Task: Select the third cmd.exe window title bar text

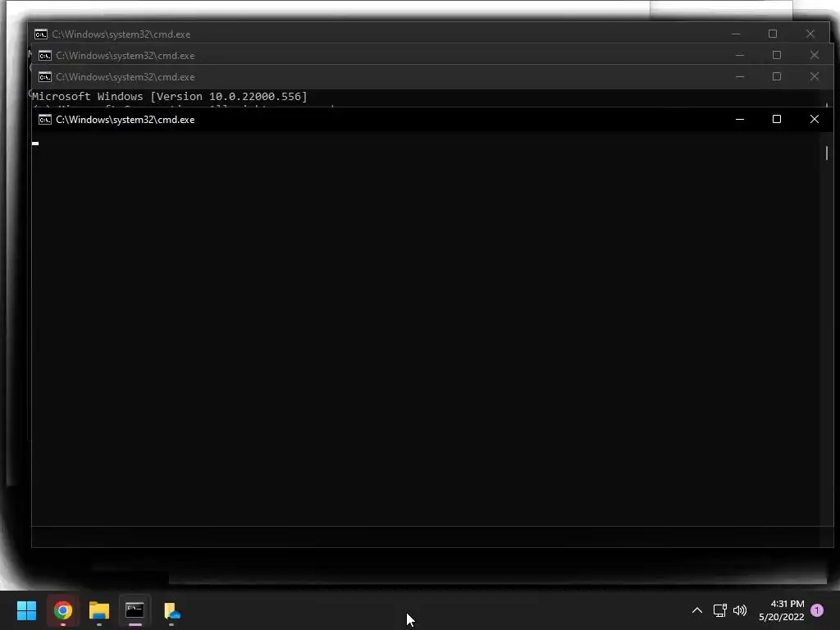Action: pyautogui.click(x=126, y=77)
